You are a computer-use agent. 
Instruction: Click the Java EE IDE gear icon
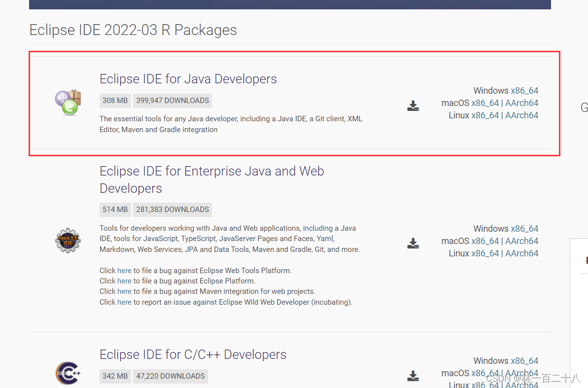pos(68,241)
